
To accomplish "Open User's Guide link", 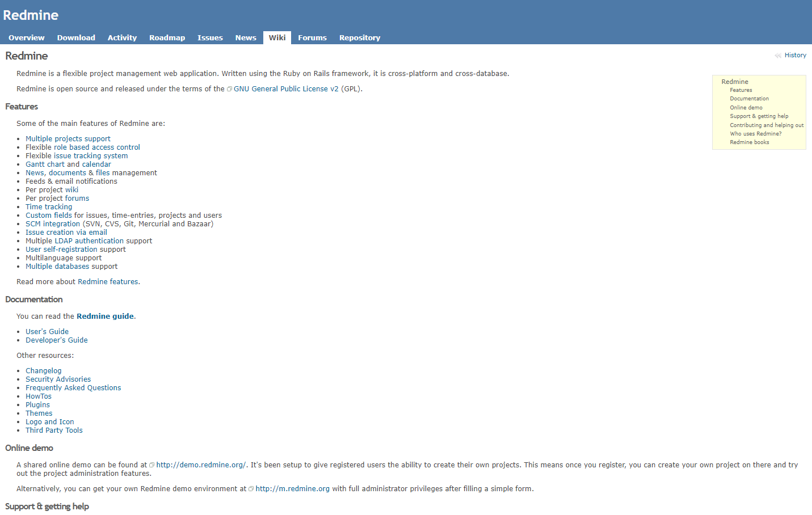I will tap(47, 332).
